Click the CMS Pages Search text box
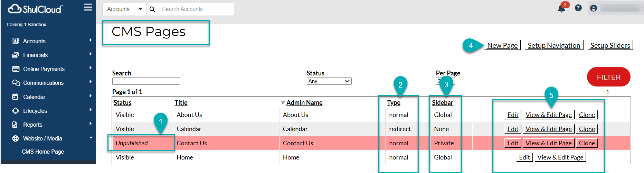 tap(146, 81)
